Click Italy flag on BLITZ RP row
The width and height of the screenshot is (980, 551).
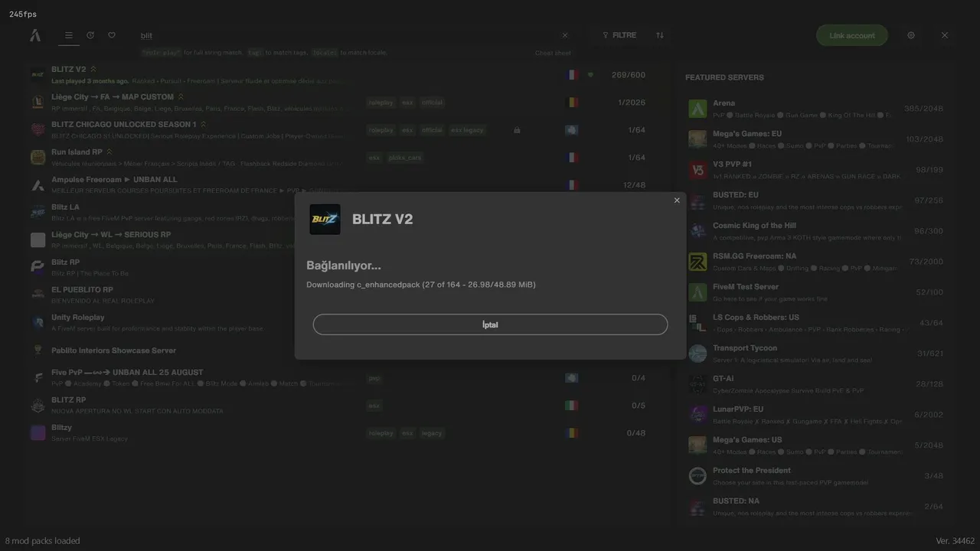point(571,406)
